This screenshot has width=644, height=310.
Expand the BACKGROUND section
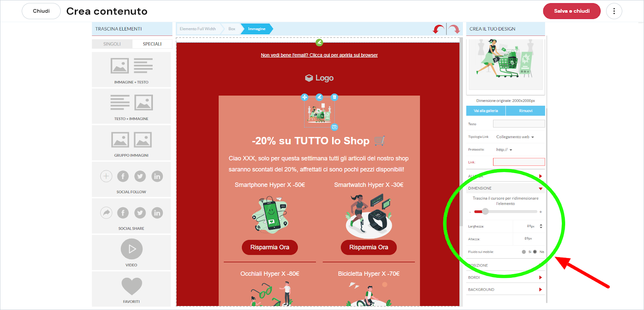[x=506, y=289]
